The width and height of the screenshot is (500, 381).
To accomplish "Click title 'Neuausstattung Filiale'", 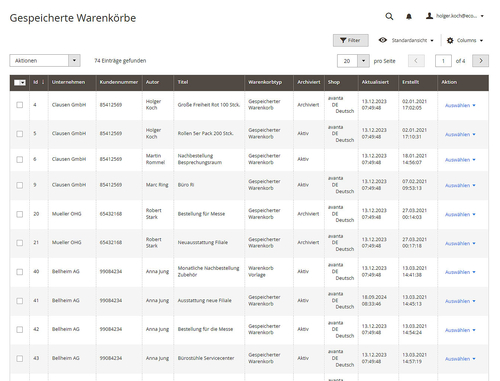I will coord(203,242).
